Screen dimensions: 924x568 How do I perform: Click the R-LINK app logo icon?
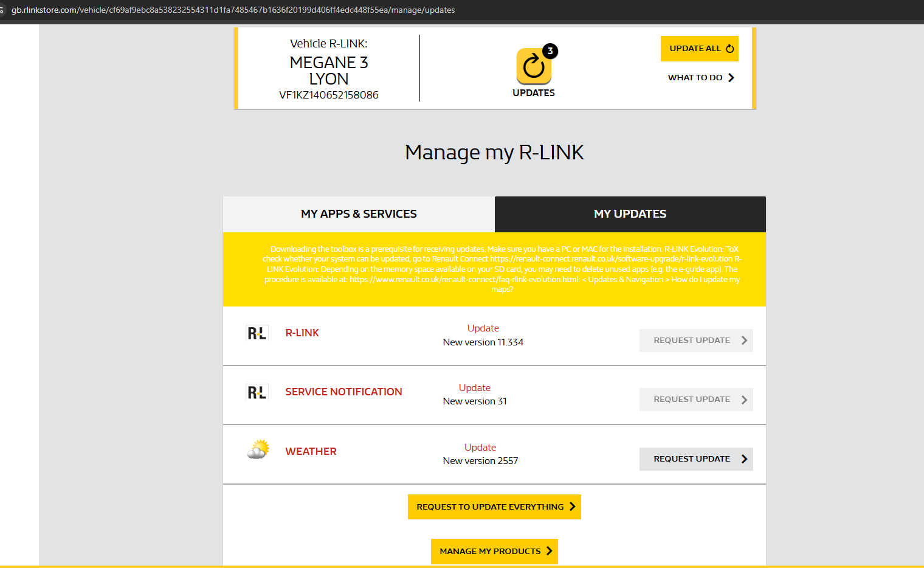(x=257, y=333)
